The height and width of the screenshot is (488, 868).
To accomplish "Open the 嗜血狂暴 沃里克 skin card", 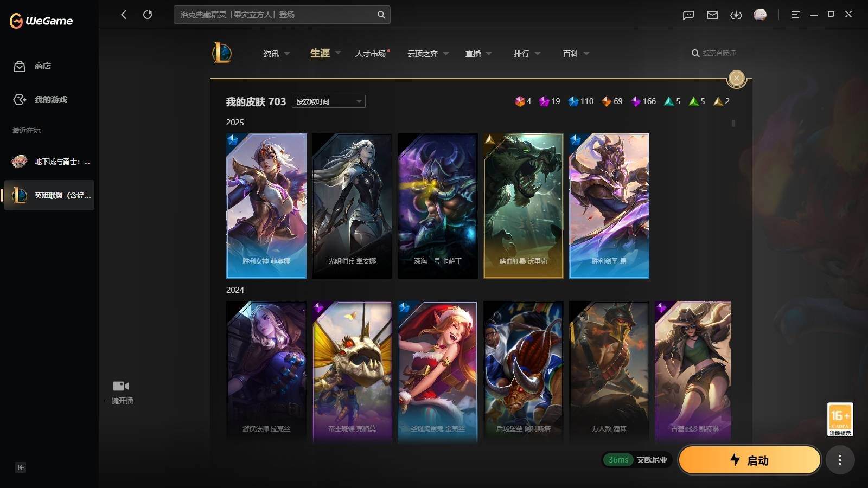I will click(x=524, y=206).
